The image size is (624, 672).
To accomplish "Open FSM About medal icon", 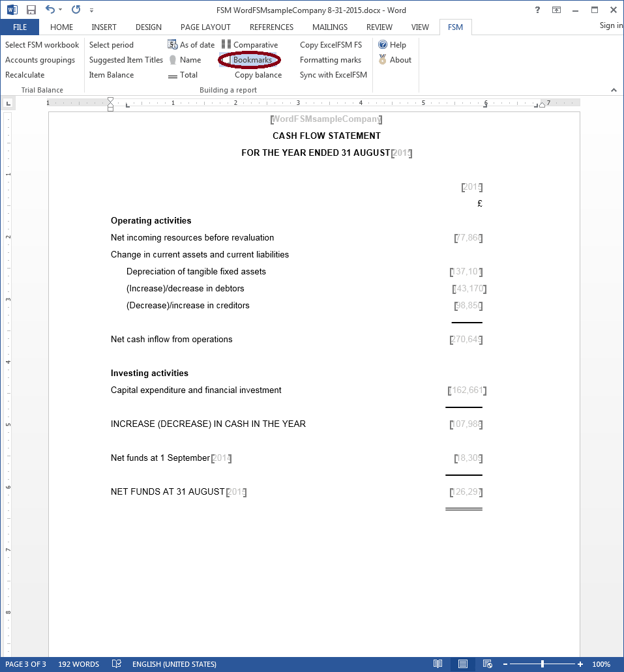I will [x=383, y=59].
